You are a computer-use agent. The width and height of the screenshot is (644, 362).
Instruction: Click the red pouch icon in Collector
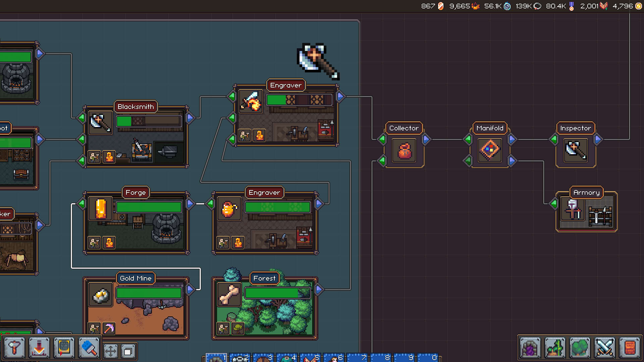404,150
